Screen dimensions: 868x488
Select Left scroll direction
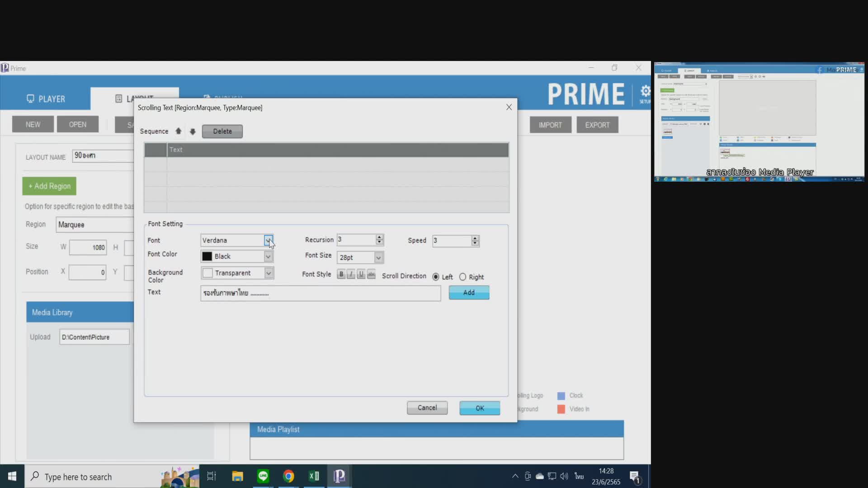point(436,277)
